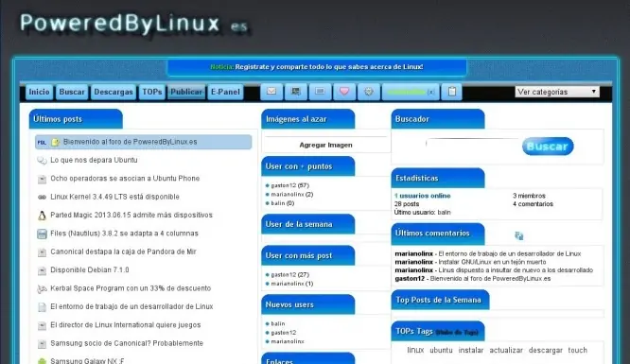This screenshot has height=364, width=630.
Task: Open post Disponible Debian 7.1.0
Action: (x=90, y=270)
